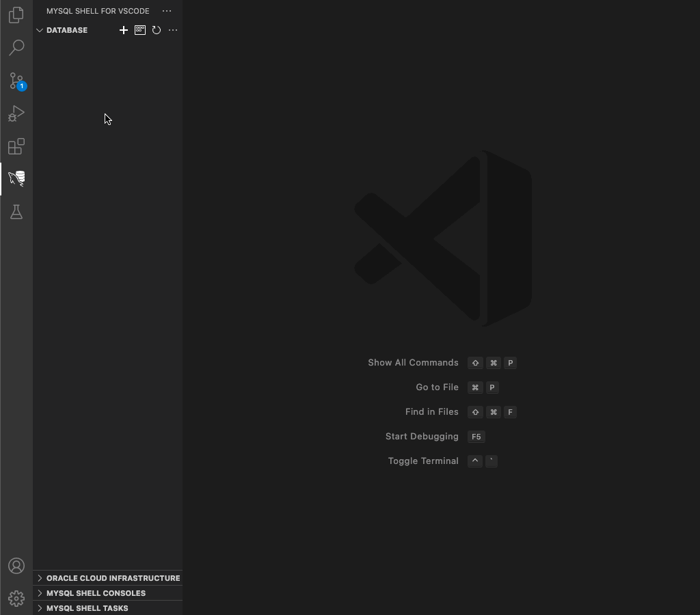
Task: Click the DATABASE section title
Action: (67, 30)
